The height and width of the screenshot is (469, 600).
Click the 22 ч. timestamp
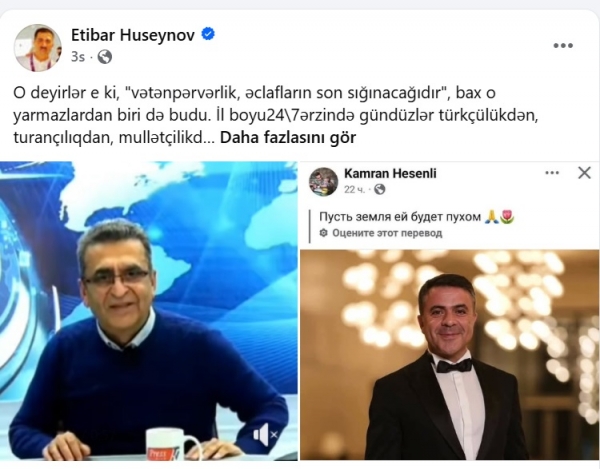354,189
